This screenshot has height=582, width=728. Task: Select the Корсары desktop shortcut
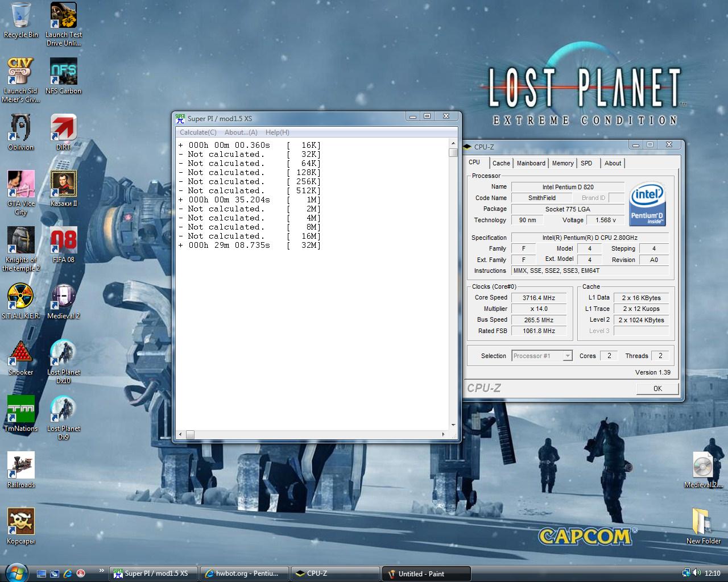[21, 526]
